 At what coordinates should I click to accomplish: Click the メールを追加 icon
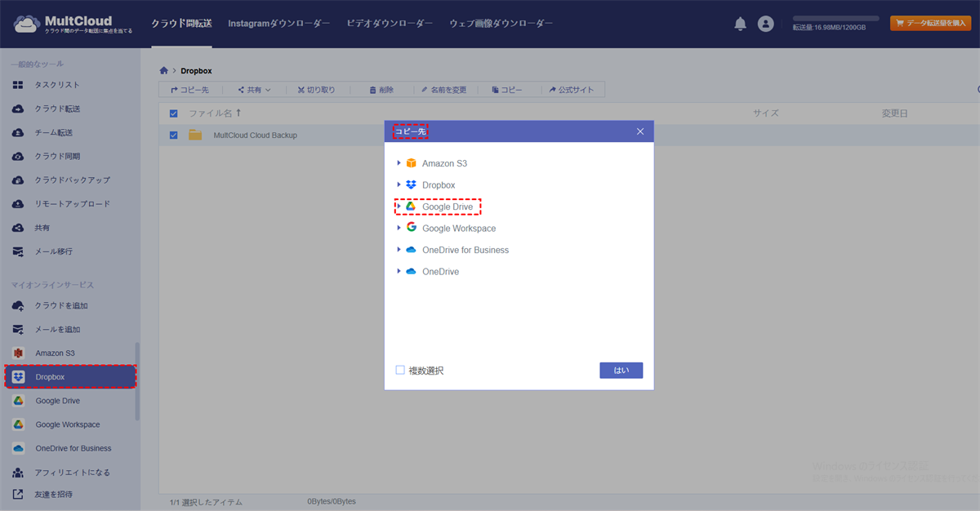click(18, 329)
